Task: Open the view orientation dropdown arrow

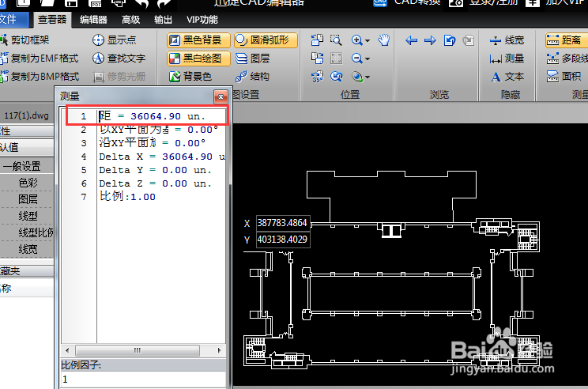Action: [x=367, y=77]
